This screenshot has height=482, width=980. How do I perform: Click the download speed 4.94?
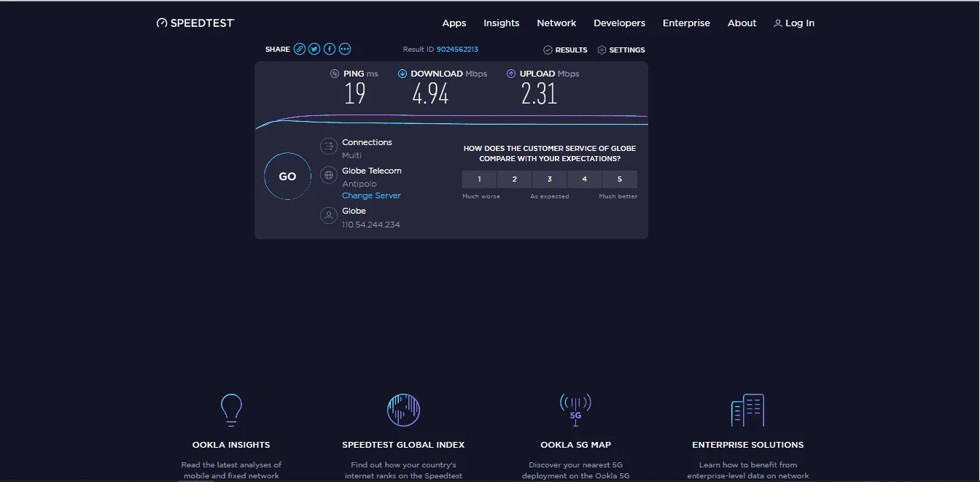pyautogui.click(x=430, y=93)
